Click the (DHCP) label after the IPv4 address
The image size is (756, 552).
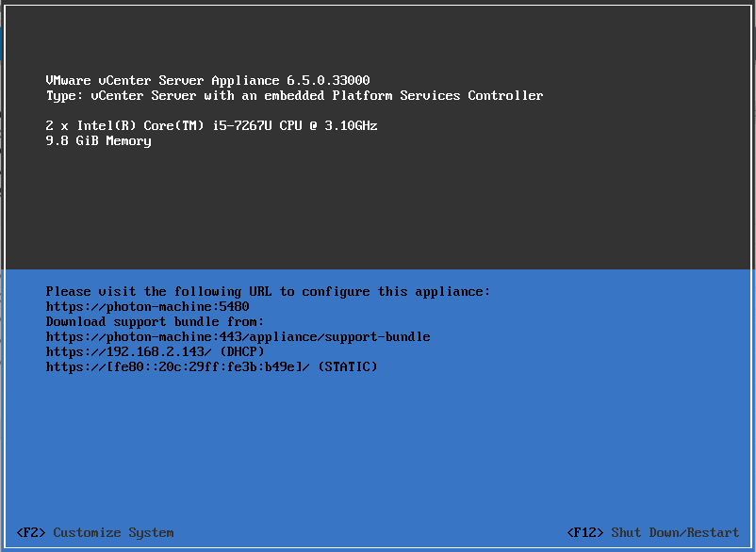tap(245, 352)
